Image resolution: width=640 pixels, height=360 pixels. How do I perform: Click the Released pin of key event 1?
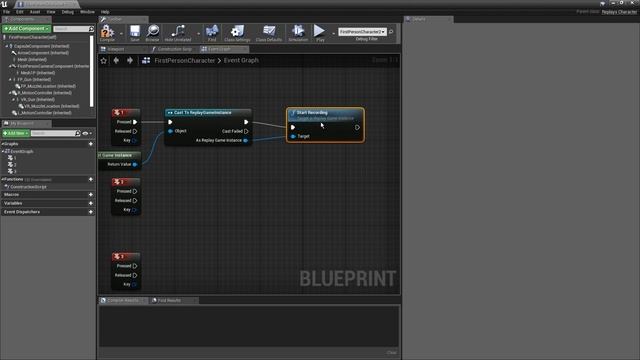pyautogui.click(x=135, y=131)
